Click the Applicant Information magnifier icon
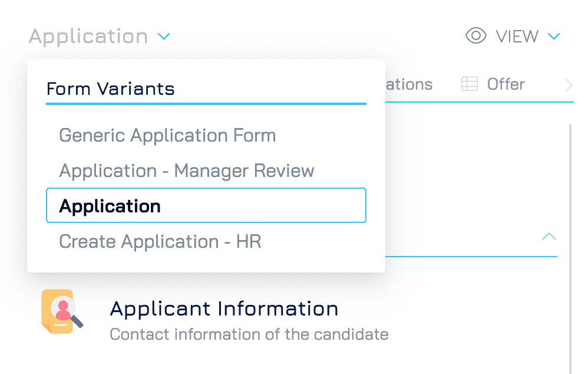 62,311
